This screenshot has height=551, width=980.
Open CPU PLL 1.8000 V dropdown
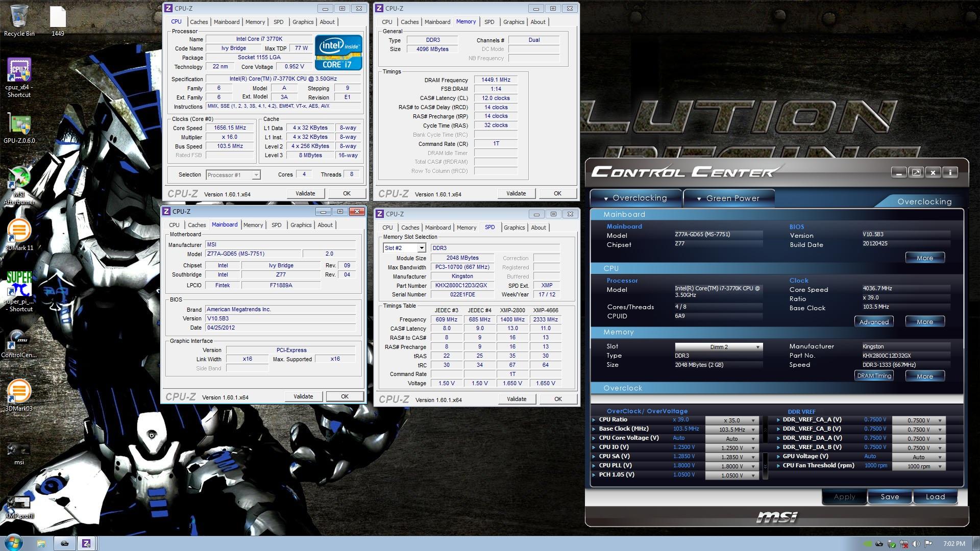(x=732, y=466)
